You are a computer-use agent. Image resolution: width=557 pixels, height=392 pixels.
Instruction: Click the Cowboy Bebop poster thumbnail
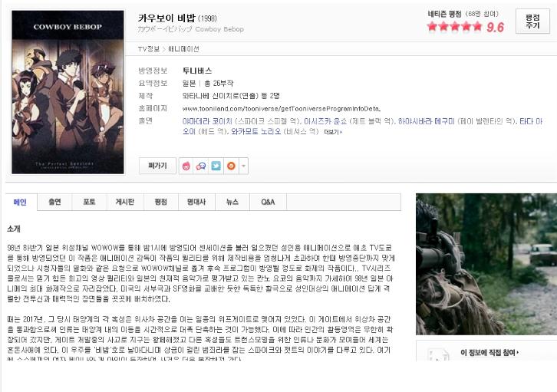(x=68, y=92)
